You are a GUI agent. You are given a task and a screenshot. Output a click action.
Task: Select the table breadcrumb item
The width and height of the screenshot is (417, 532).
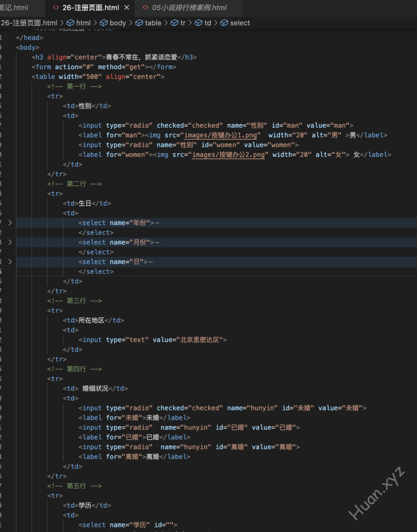[x=153, y=23]
